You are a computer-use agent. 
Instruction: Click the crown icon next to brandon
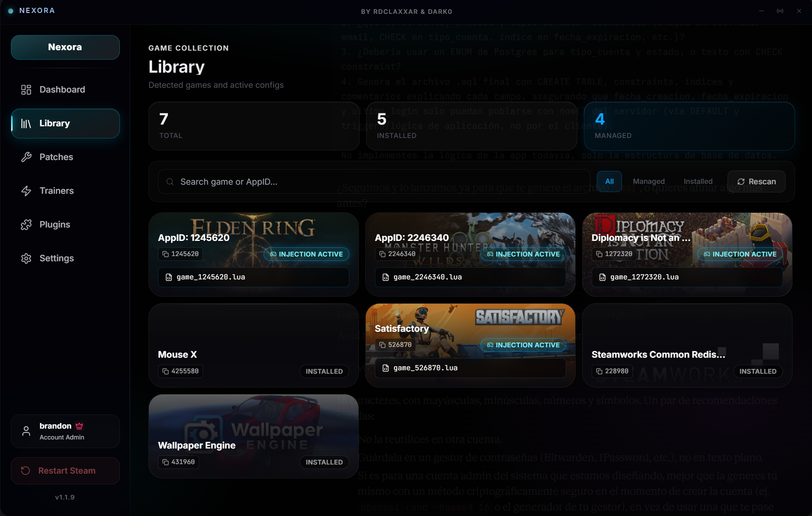pos(79,426)
